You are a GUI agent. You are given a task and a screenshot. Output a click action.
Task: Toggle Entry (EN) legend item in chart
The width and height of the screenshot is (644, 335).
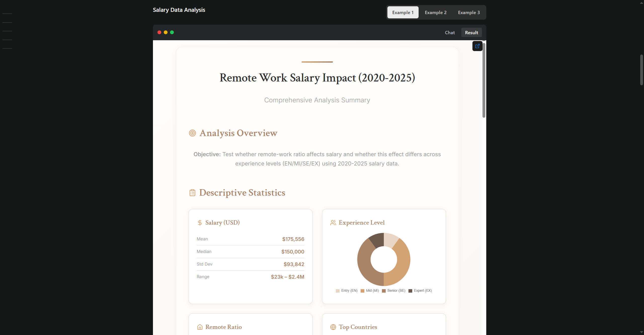tap(347, 291)
